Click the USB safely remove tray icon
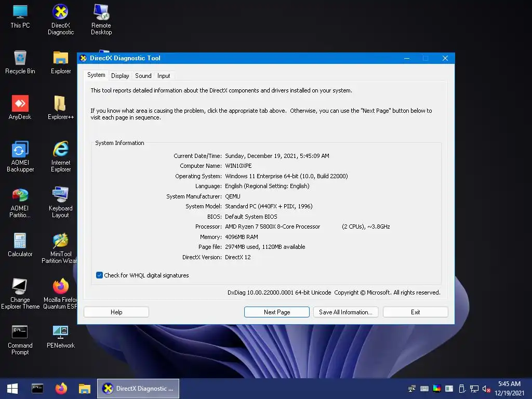This screenshot has width=532, height=399. 462,389
